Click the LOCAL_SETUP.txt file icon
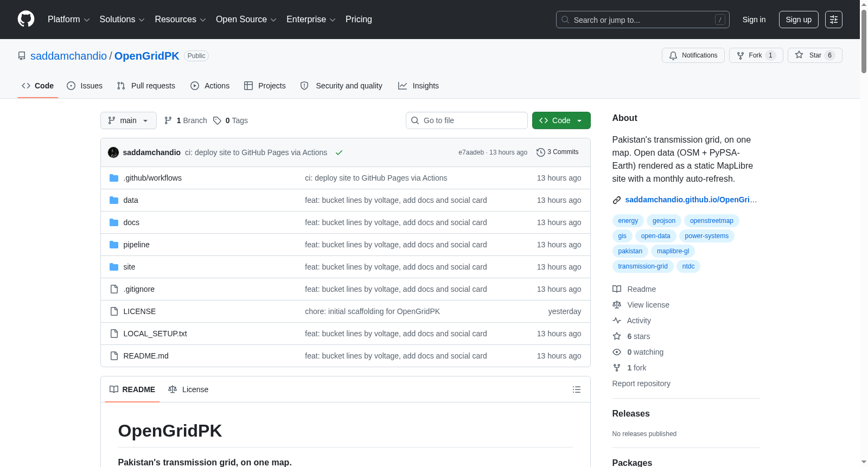This screenshot has height=467, width=868. pyautogui.click(x=114, y=334)
